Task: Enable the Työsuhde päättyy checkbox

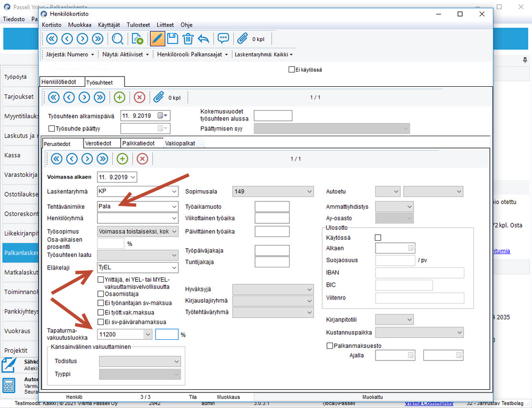Action: point(52,128)
